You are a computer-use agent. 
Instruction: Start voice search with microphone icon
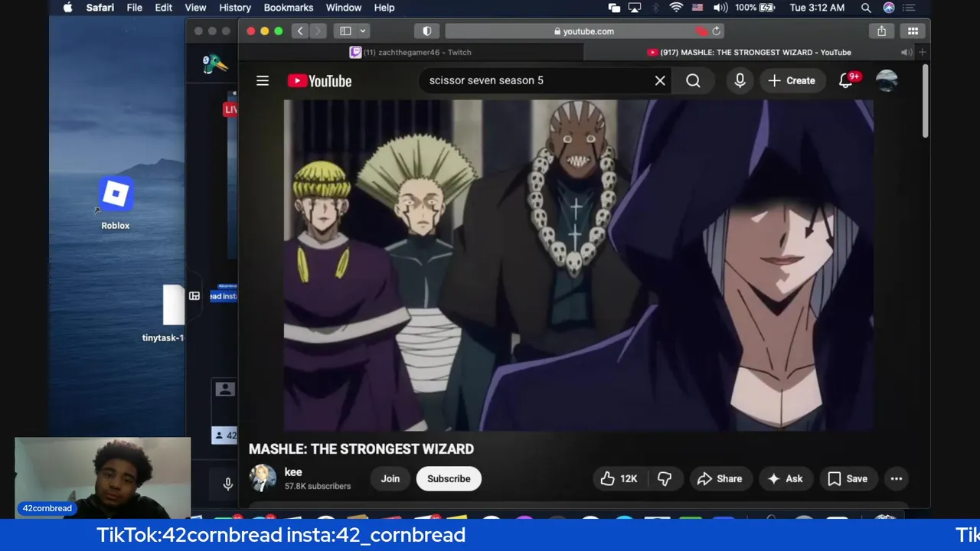point(740,80)
